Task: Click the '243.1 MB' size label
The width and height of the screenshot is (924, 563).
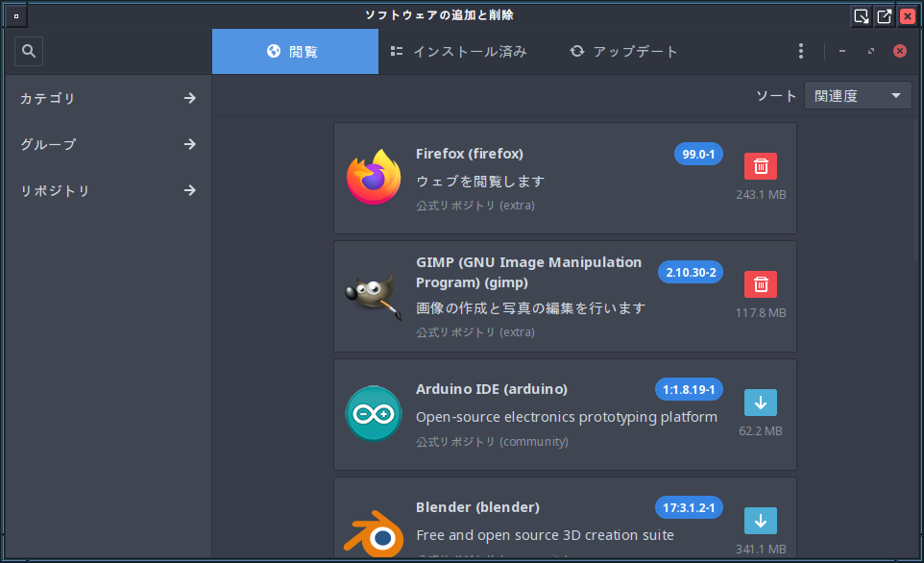Action: [761, 194]
